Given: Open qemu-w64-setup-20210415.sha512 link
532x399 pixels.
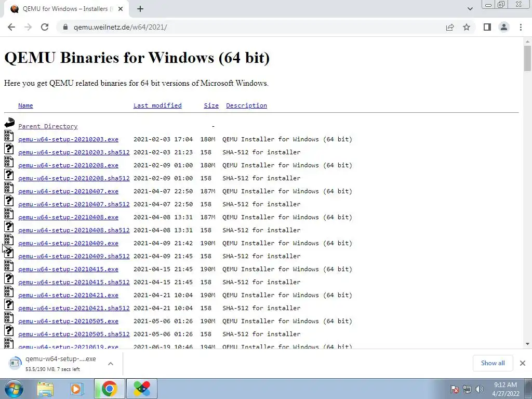Looking at the screenshot, I should (x=74, y=282).
